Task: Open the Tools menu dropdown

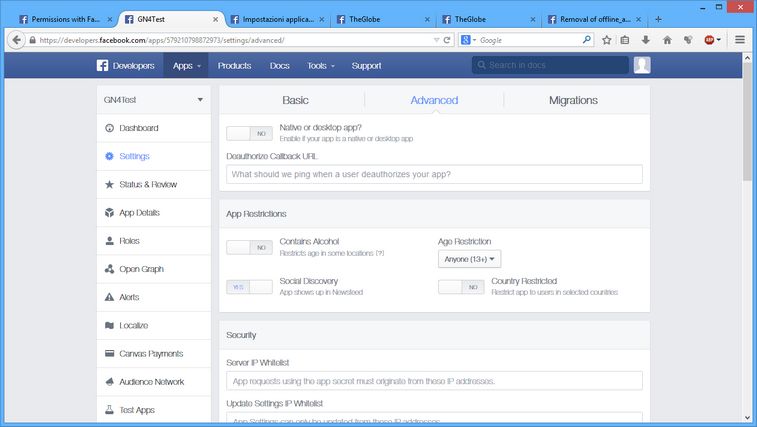Action: pyautogui.click(x=321, y=66)
